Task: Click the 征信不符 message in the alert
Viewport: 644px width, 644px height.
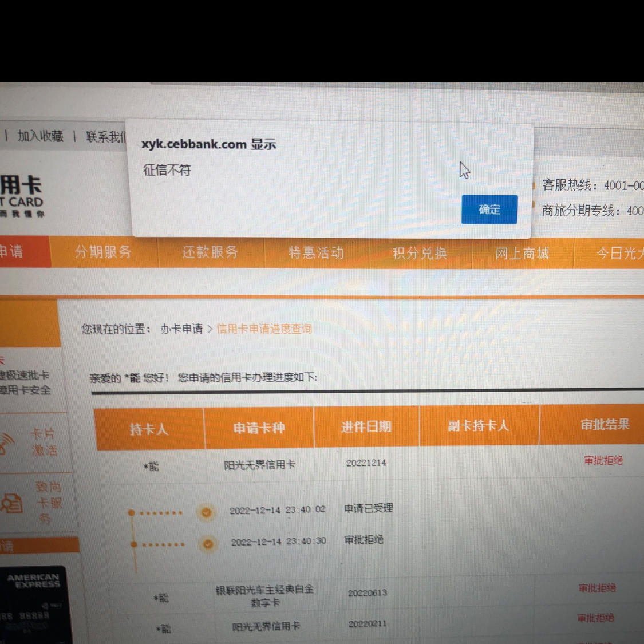Action: tap(167, 169)
